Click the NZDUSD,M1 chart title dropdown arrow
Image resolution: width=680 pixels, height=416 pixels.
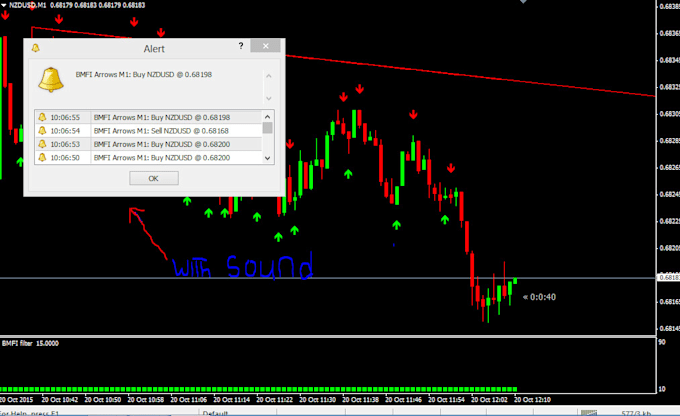point(3,5)
